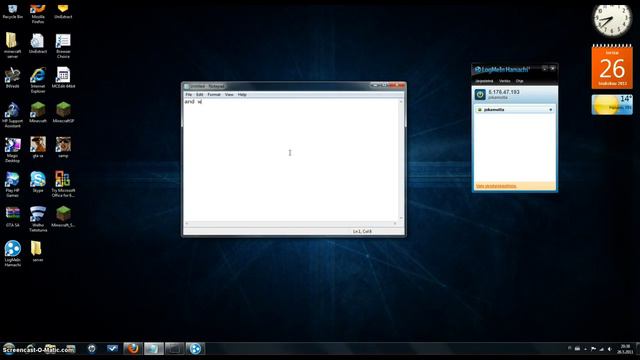
Task: Open the volume icon in system tray
Action: point(609,349)
